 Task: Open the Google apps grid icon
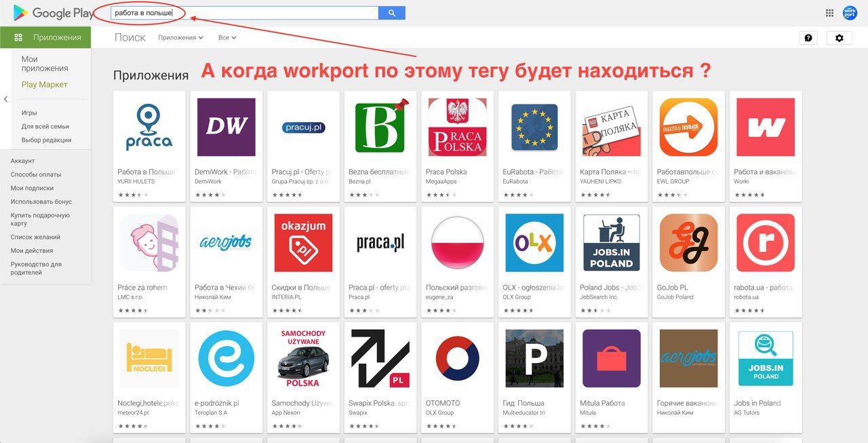point(829,13)
